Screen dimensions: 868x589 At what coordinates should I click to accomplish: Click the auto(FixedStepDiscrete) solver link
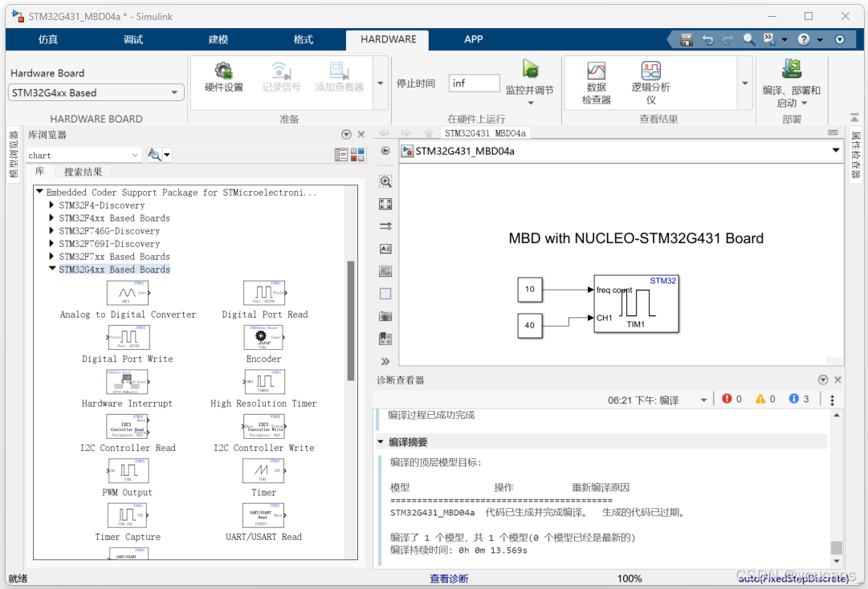(x=794, y=579)
